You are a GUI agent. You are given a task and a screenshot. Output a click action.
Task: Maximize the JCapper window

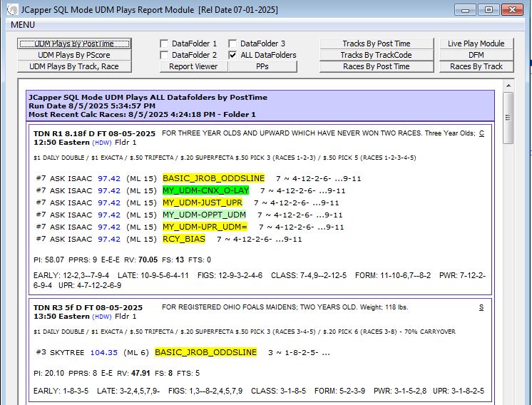click(x=489, y=10)
